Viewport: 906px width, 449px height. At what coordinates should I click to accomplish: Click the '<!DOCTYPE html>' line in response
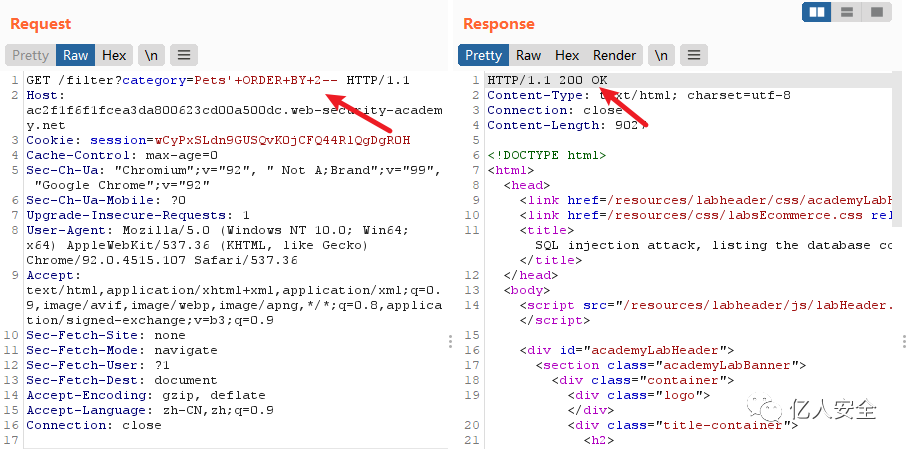[547, 155]
